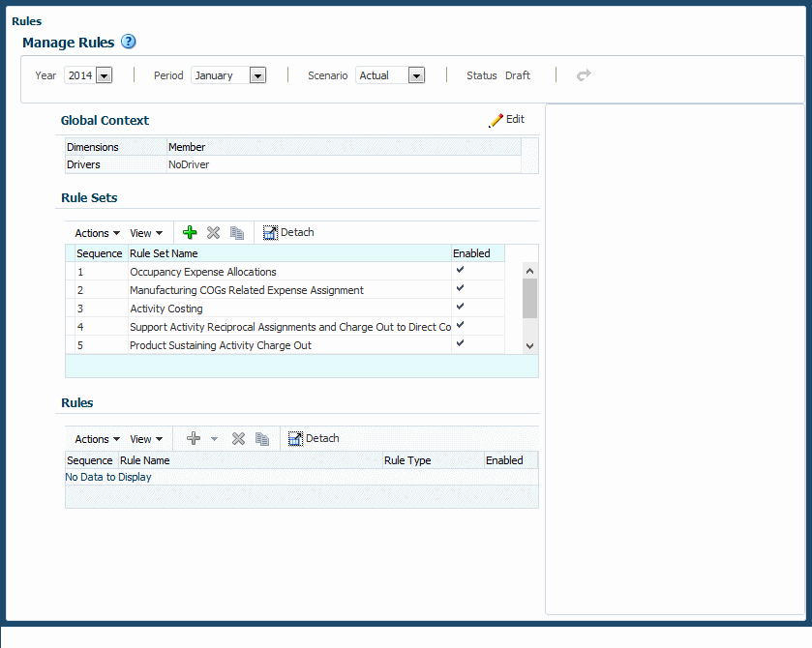Open View menu in Rules toolbar

(x=146, y=439)
